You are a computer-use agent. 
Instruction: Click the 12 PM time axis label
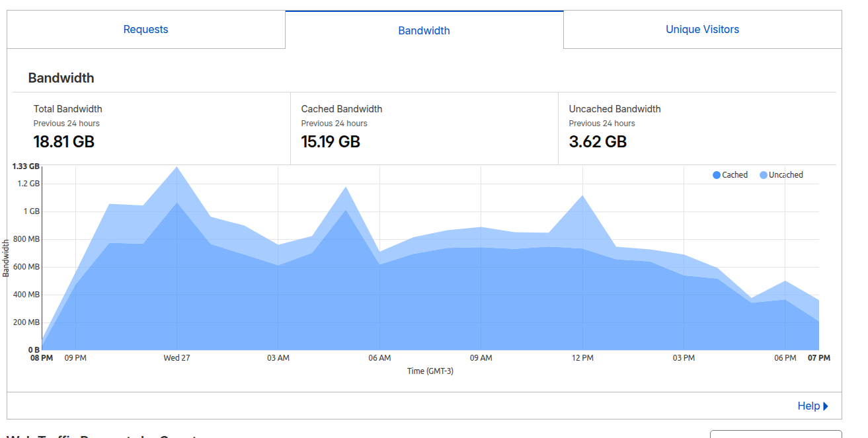pos(582,358)
